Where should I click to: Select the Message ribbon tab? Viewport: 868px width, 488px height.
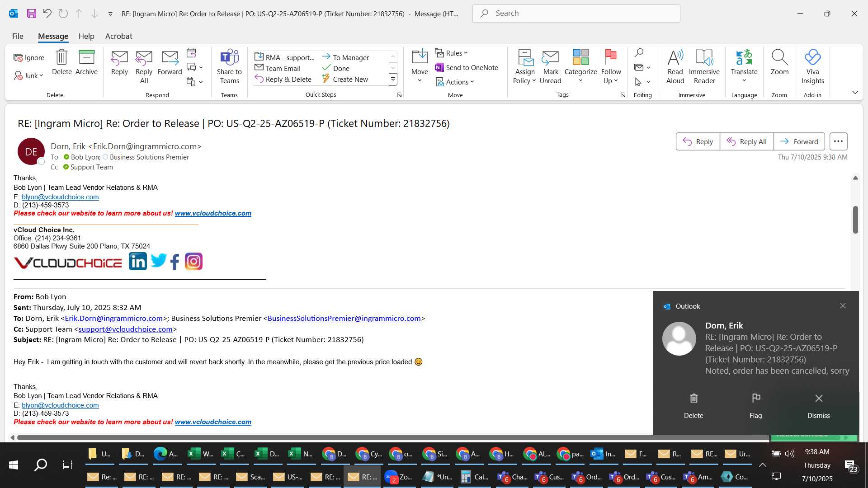(x=53, y=36)
